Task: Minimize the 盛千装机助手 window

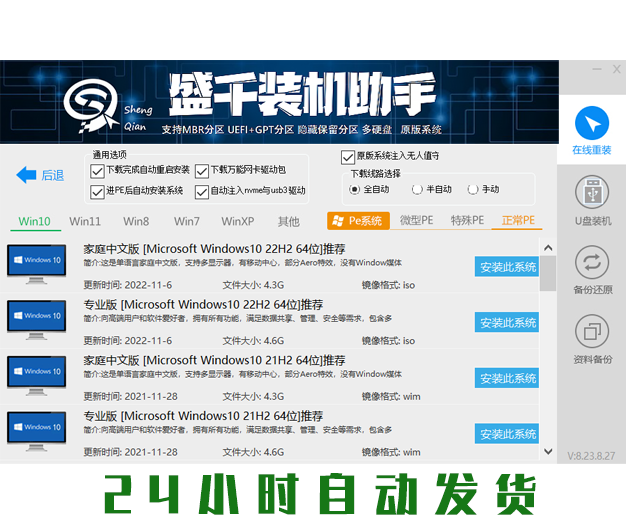Action: tap(597, 69)
